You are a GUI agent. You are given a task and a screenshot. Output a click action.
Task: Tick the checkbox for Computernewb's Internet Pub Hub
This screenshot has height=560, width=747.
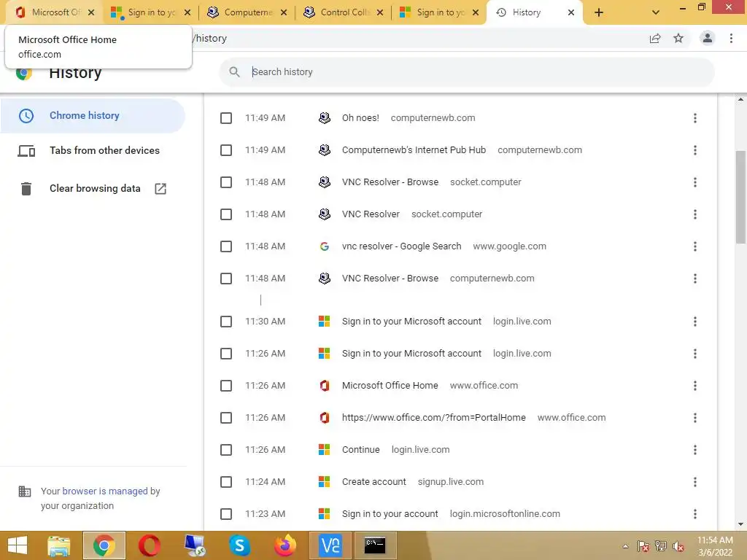click(x=226, y=150)
